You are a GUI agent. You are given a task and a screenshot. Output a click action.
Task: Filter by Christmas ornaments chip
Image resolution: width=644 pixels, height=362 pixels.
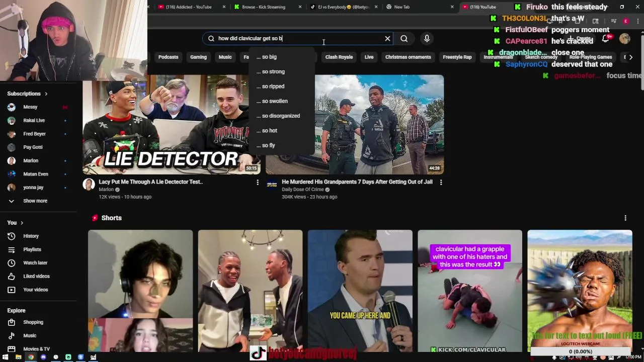coord(408,57)
